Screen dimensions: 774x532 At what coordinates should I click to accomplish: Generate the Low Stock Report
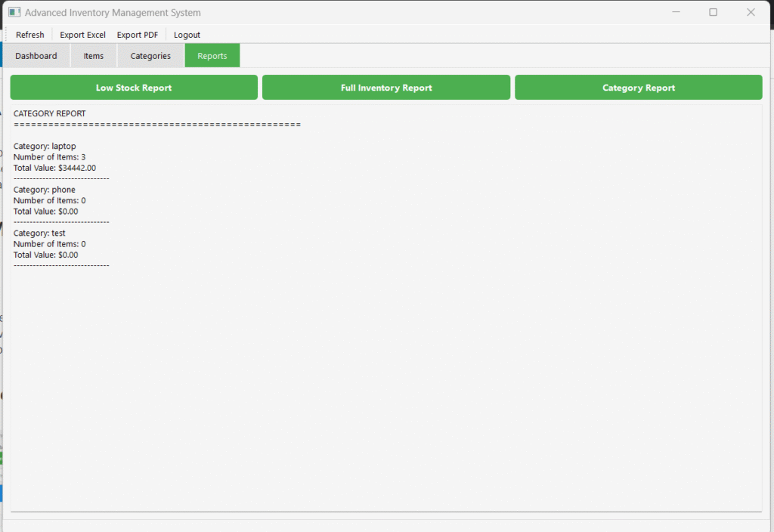(x=134, y=88)
